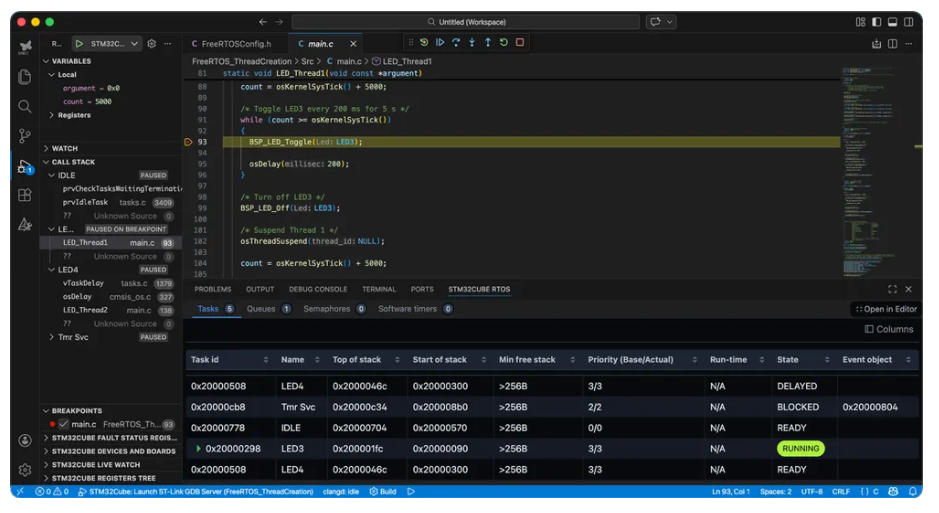Navigate back with the left arrow
Viewport: 939px width, 513px height.
(x=263, y=22)
